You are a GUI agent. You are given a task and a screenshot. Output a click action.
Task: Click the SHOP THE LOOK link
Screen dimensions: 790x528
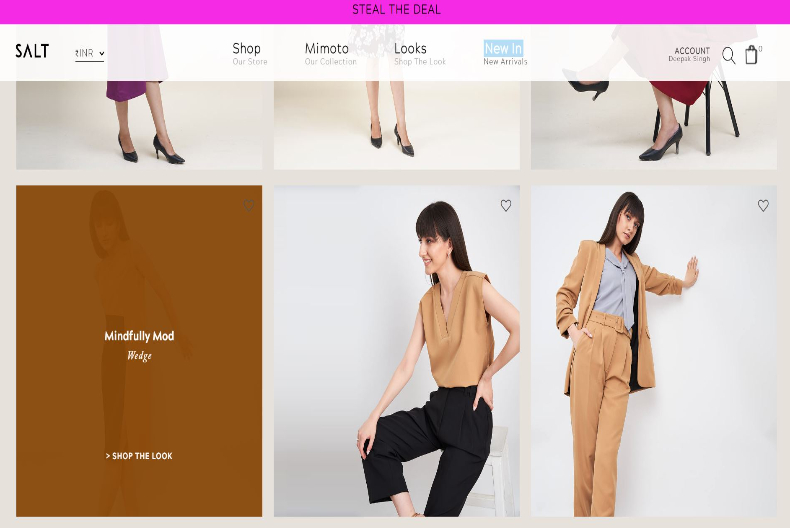(x=139, y=456)
